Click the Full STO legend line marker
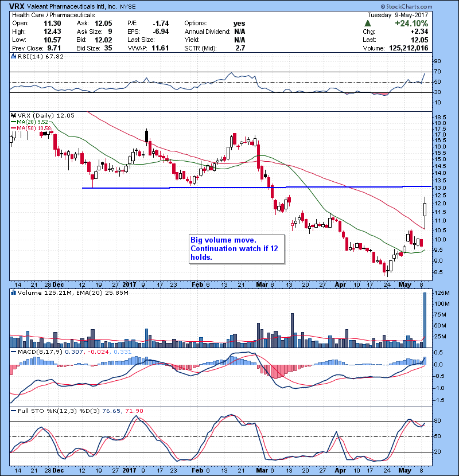The width and height of the screenshot is (459, 476). click(x=14, y=411)
